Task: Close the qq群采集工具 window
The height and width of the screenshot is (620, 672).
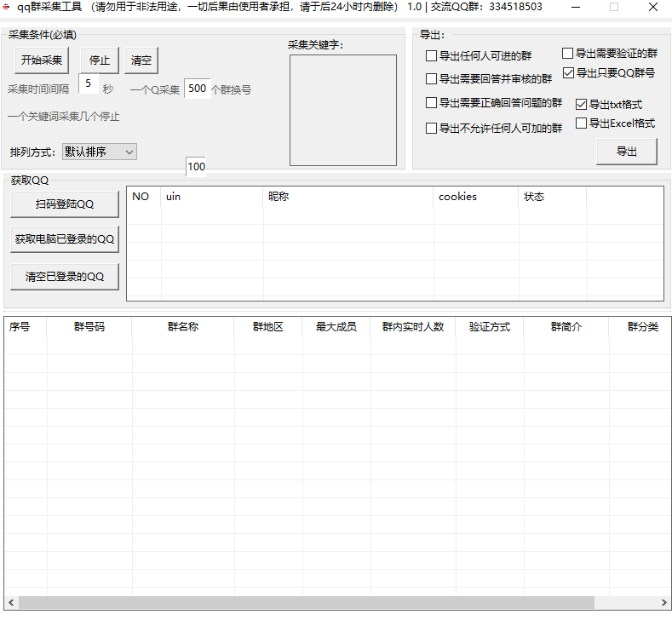Action: point(653,7)
